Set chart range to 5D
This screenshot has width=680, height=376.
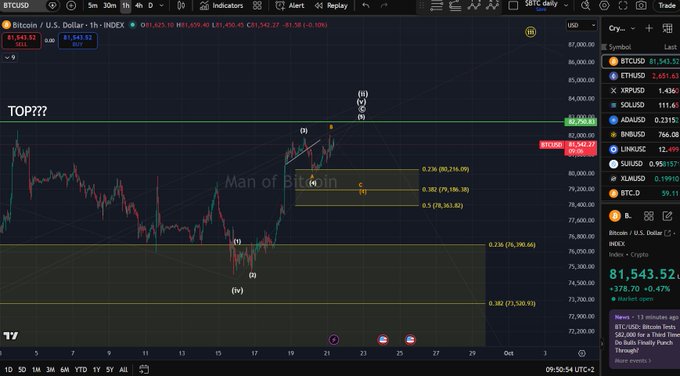(22, 369)
